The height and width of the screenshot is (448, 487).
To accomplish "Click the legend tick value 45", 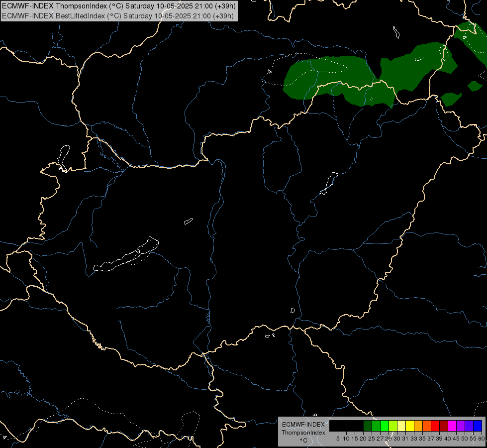I will 456,439.
